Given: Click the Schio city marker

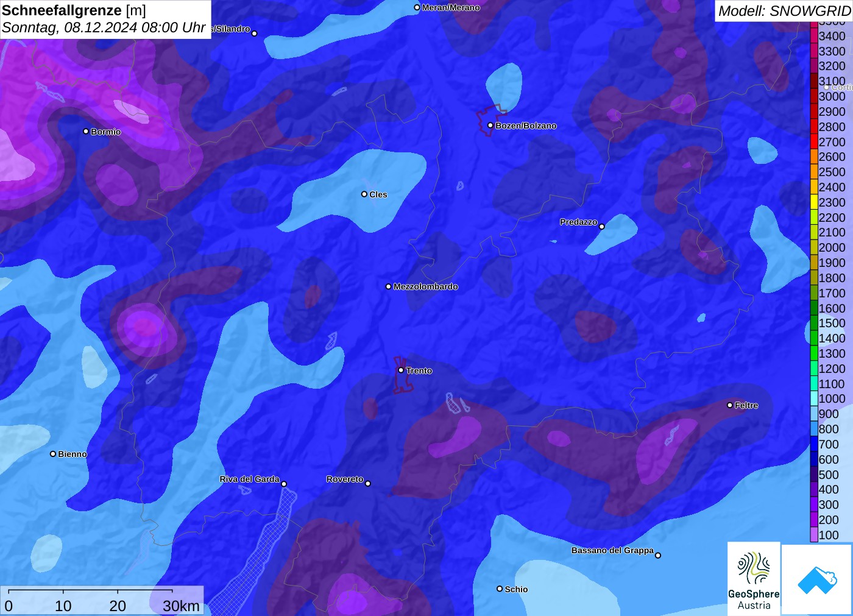Looking at the screenshot, I should pos(500,589).
